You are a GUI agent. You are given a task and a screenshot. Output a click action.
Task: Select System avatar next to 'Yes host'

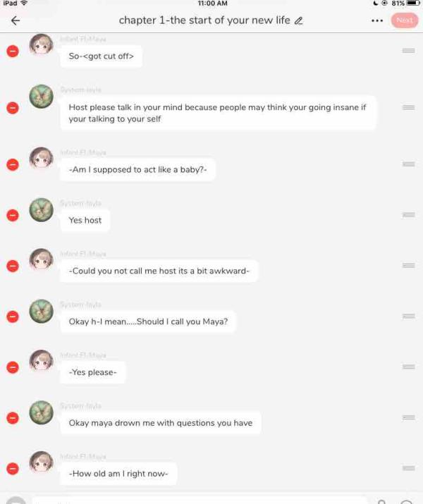coord(41,209)
